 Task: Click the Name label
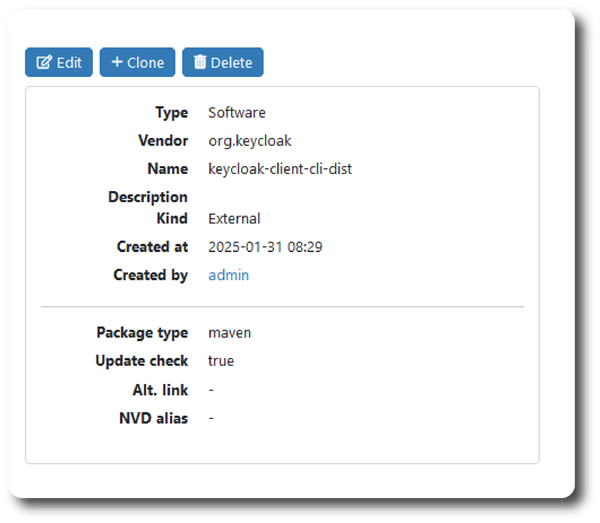[x=168, y=169]
